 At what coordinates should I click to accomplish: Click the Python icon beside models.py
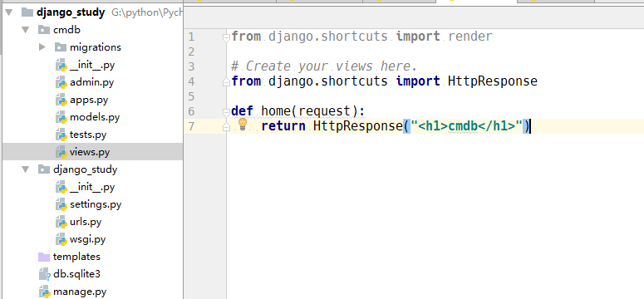click(x=61, y=117)
